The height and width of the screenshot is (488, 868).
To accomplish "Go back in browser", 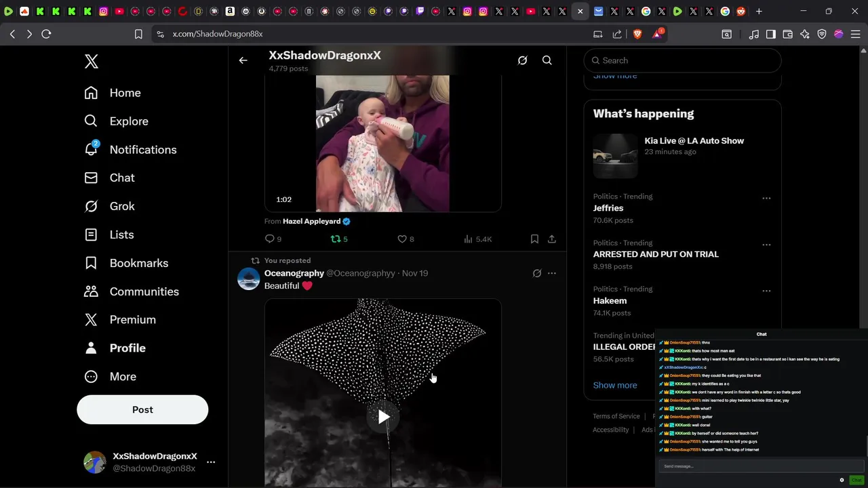I will (x=12, y=34).
